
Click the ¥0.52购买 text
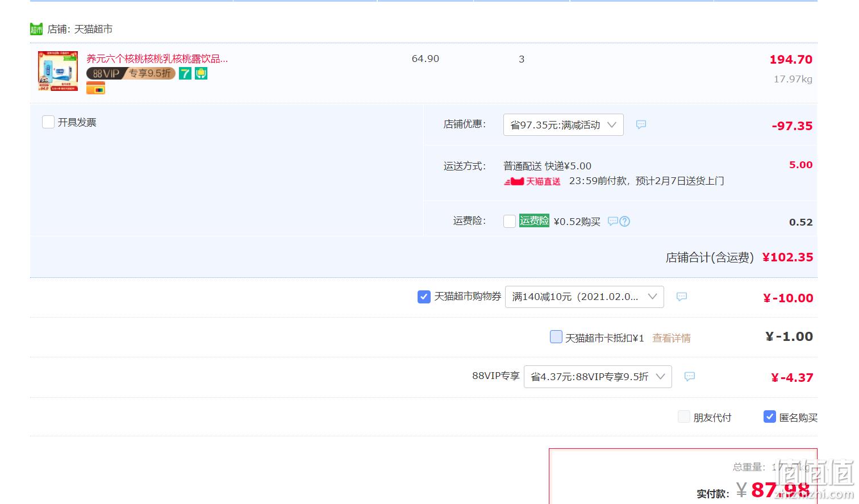(577, 222)
